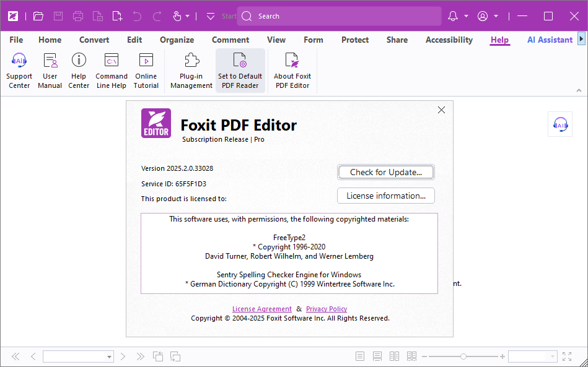Go to the last page

140,356
